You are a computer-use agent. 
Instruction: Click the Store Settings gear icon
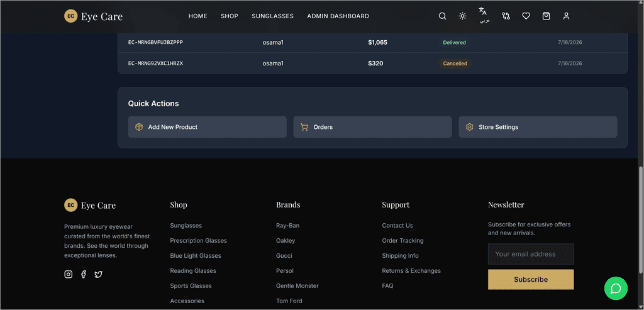coord(470,127)
